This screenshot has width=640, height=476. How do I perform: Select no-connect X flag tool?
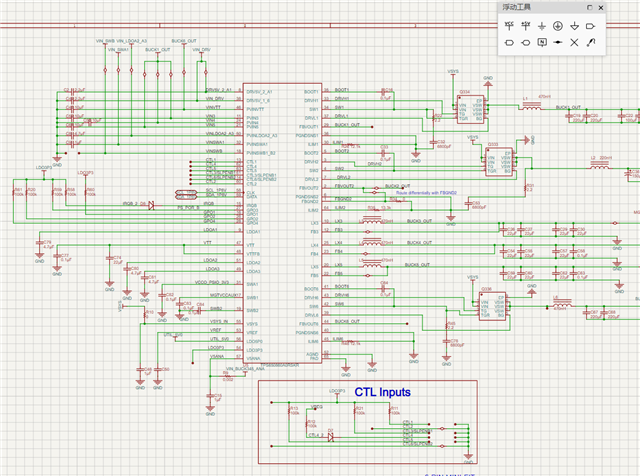(574, 42)
